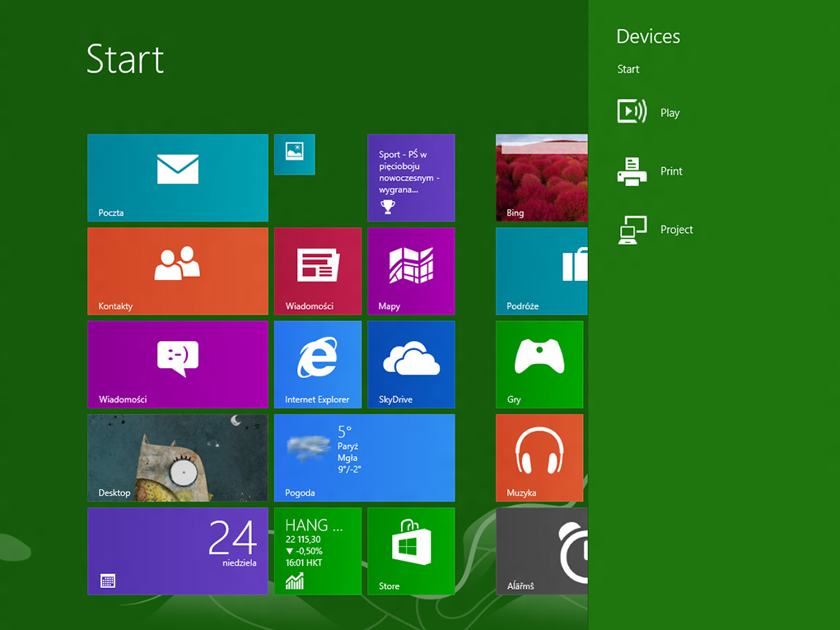Open the HANG finance stock tile
The image size is (840, 630).
[317, 550]
